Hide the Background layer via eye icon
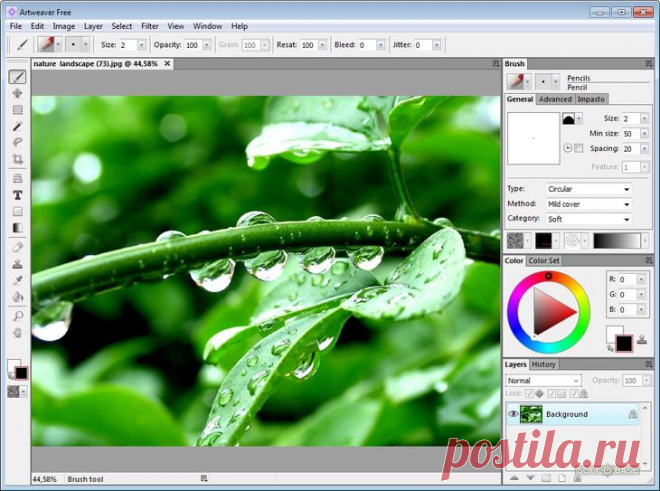This screenshot has height=491, width=660. point(513,414)
